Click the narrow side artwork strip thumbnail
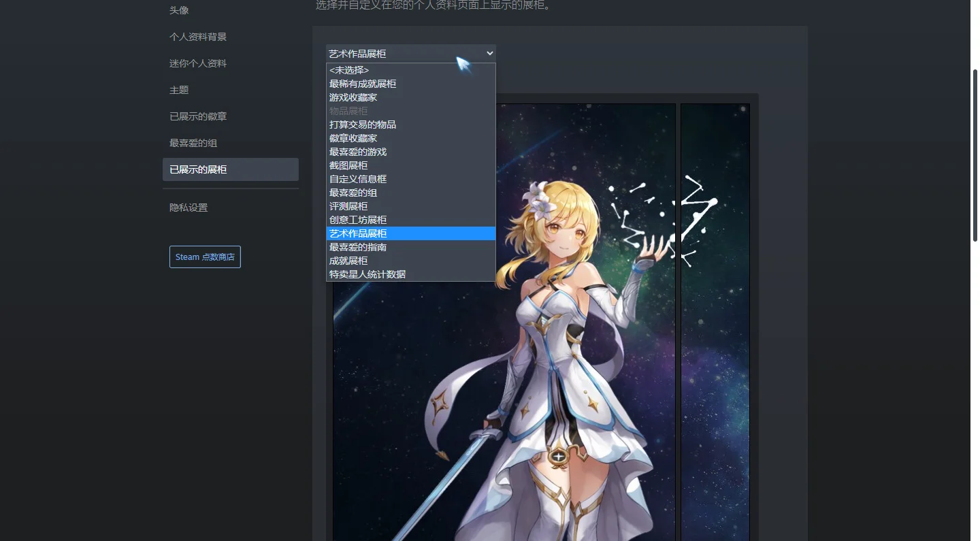The height and width of the screenshot is (541, 980). tap(715, 323)
